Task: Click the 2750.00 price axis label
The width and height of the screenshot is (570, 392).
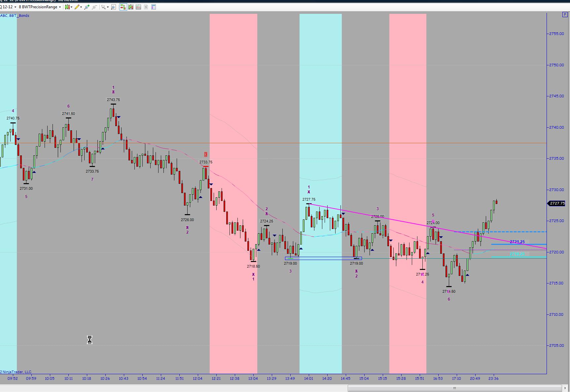Action: point(556,65)
